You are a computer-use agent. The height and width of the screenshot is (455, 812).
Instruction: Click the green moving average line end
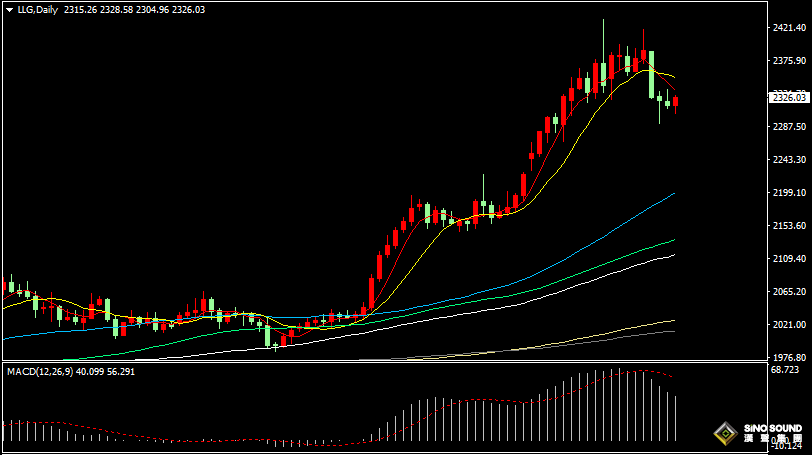673,240
